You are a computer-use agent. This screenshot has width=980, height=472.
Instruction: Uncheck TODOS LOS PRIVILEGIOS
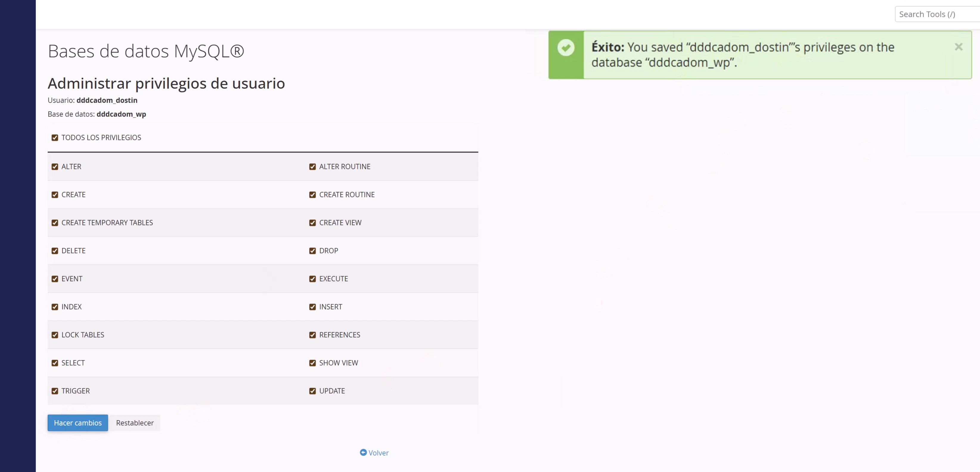point(55,137)
